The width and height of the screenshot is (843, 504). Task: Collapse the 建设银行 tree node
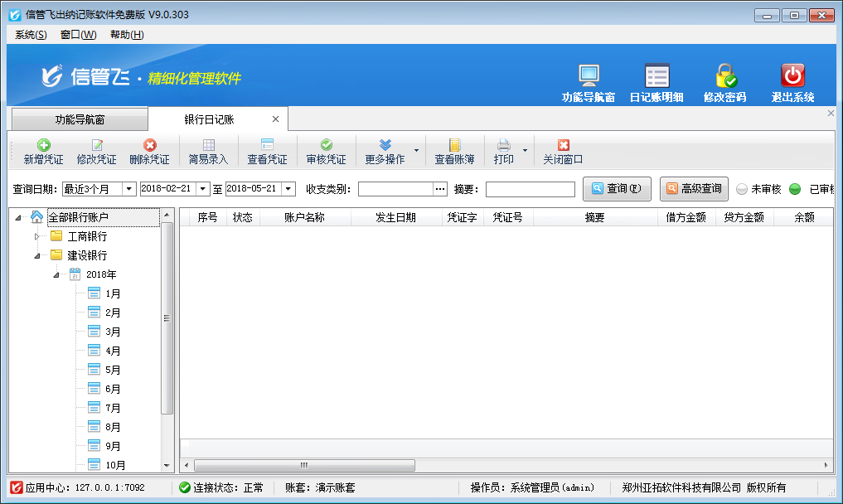(x=36, y=256)
